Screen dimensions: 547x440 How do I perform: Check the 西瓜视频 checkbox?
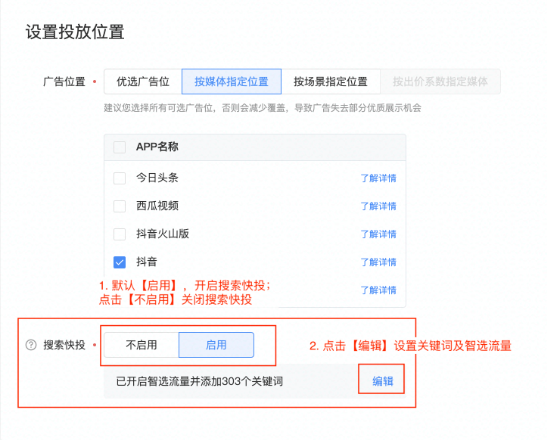[119, 206]
